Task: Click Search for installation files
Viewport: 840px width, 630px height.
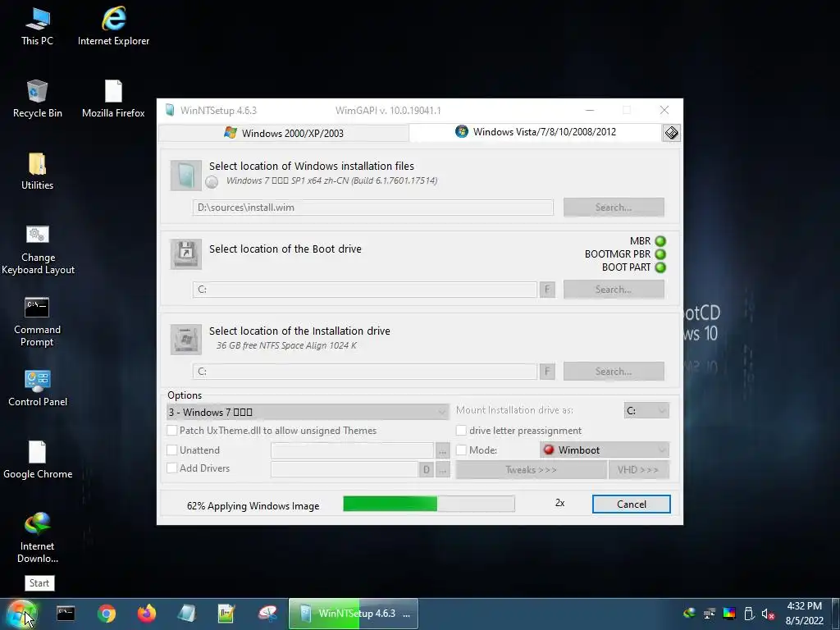Action: point(614,208)
